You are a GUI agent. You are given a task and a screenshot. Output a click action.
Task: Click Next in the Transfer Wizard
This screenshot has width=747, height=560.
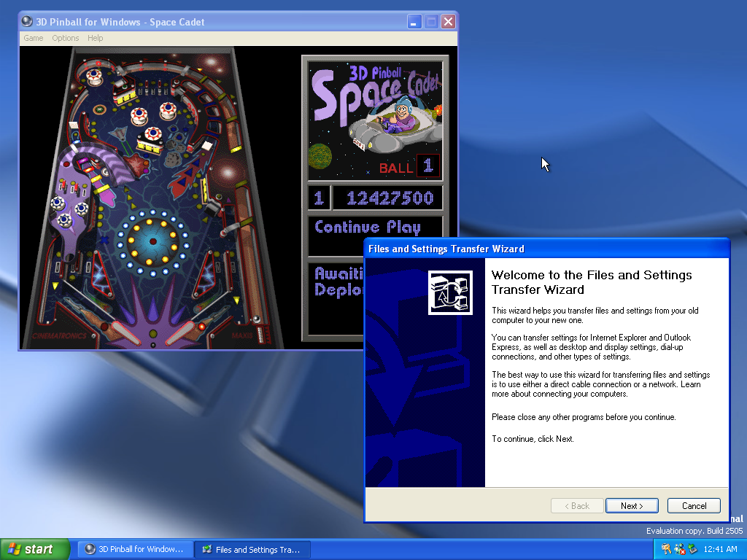[x=632, y=506]
